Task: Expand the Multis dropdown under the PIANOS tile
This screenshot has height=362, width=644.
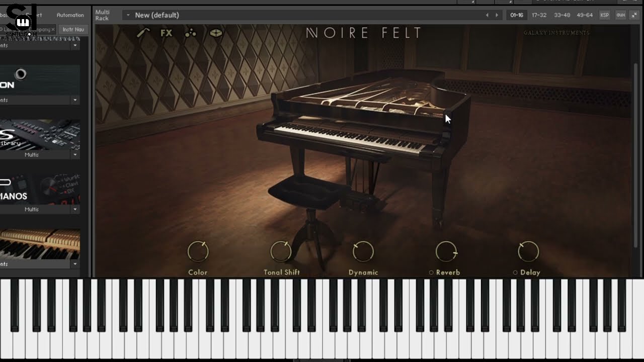Action: pos(75,209)
